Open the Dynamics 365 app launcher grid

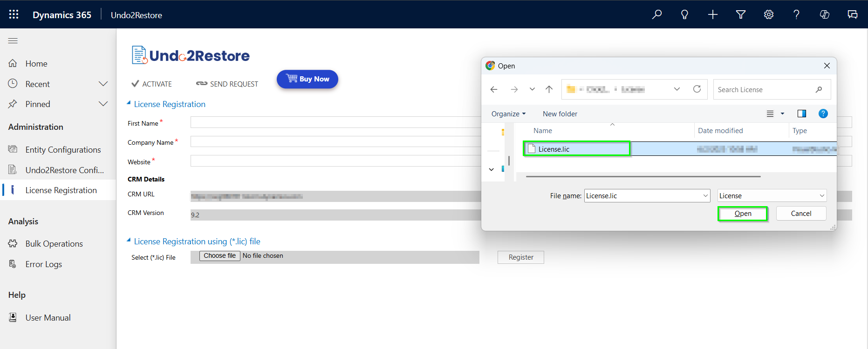pos(14,14)
